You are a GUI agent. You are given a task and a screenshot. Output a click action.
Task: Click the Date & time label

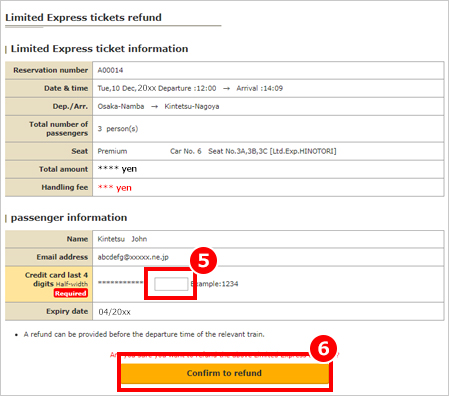tap(66, 88)
